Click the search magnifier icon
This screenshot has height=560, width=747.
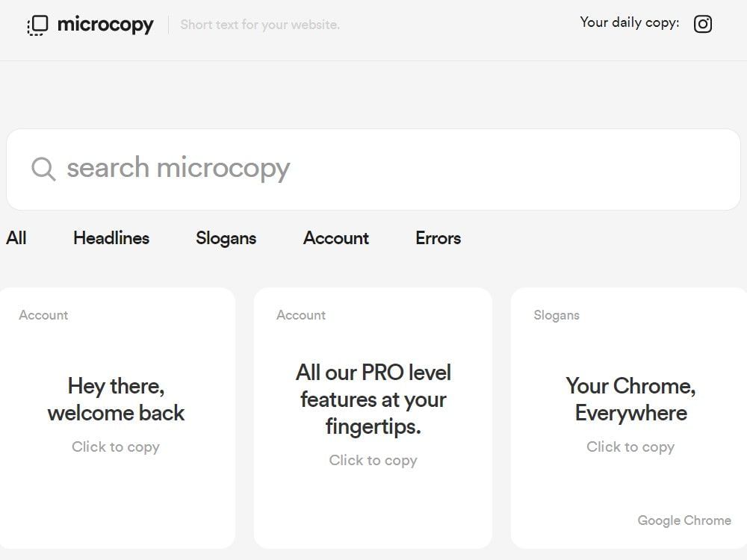(x=43, y=169)
